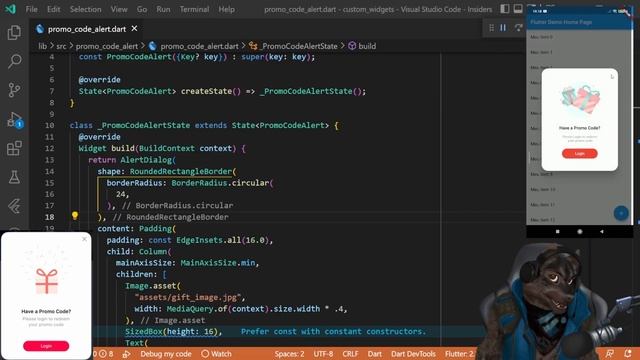Open notifications bell in status bar
The height and width of the screenshot is (360, 640).
click(628, 353)
